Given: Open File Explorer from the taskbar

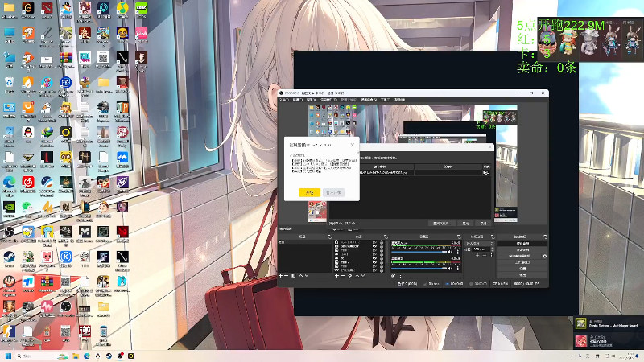Looking at the screenshot, I should tap(76, 356).
